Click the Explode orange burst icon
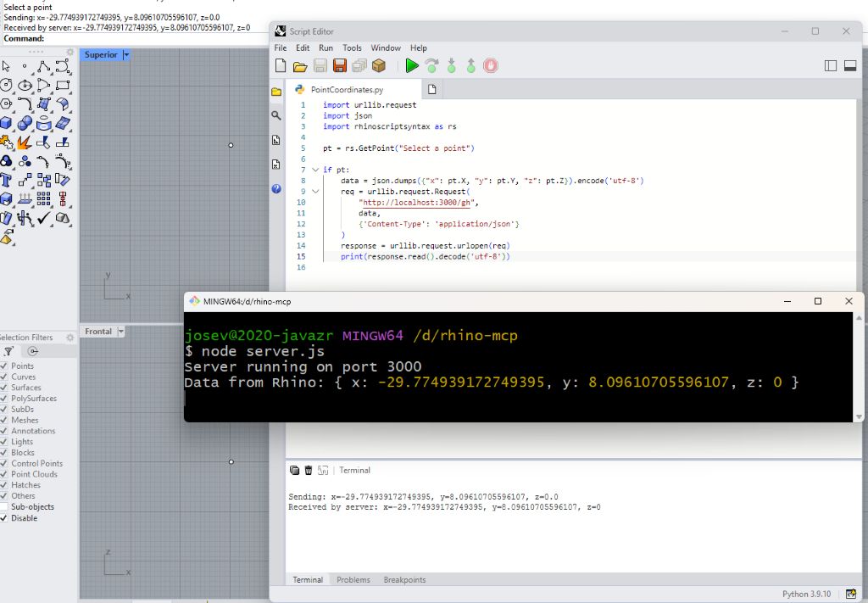The width and height of the screenshot is (868, 603). tap(25, 142)
